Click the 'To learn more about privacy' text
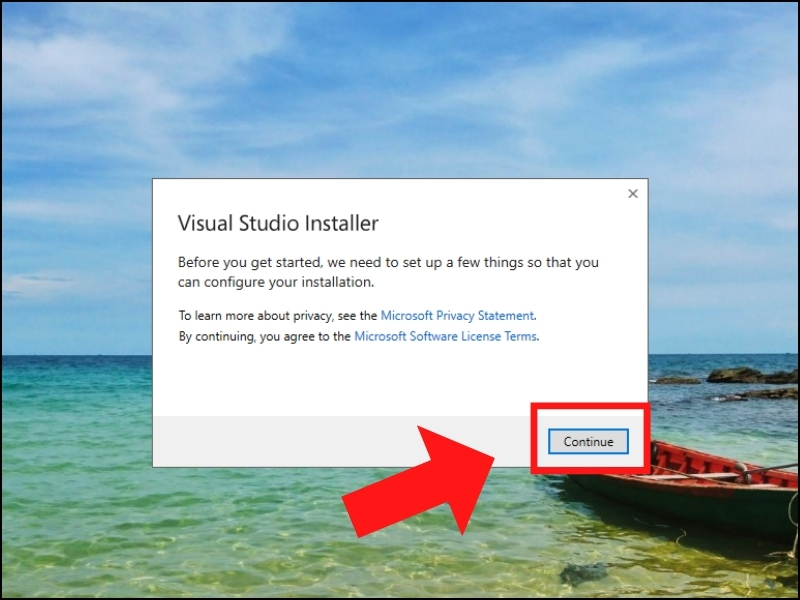 click(x=278, y=316)
